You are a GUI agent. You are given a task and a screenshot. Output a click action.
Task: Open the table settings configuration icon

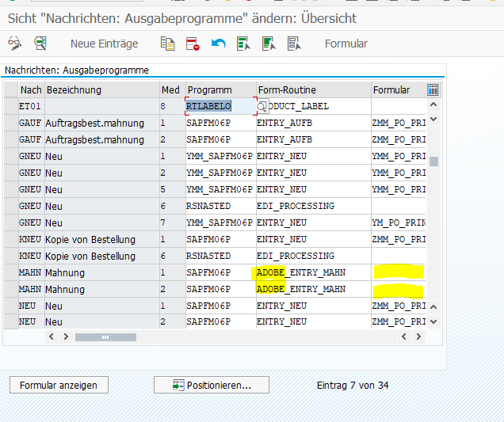pos(433,90)
